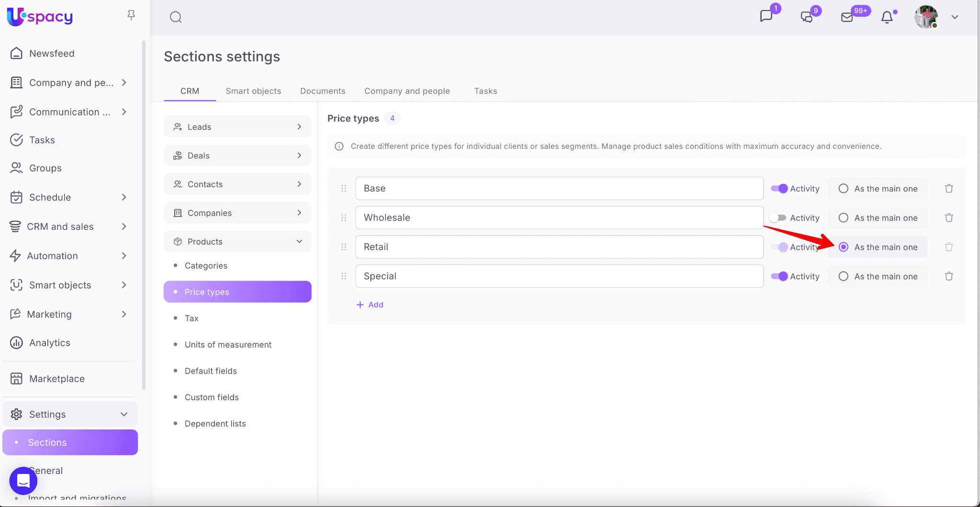Open Marketplace in the sidebar

pos(56,379)
